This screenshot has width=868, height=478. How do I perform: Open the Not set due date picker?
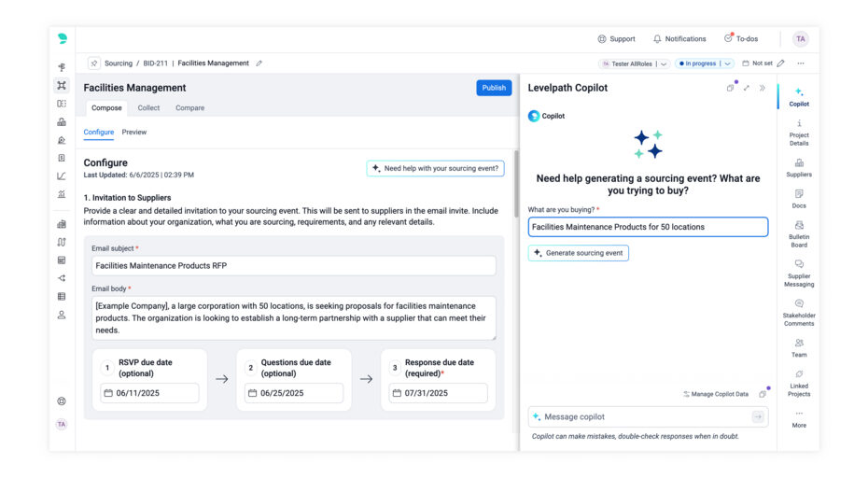(x=757, y=63)
